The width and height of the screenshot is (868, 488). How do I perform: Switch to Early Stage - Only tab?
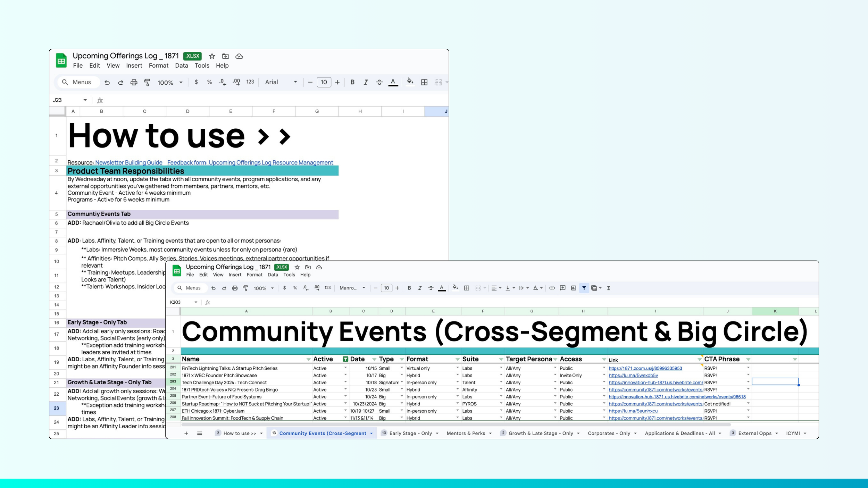pyautogui.click(x=410, y=433)
